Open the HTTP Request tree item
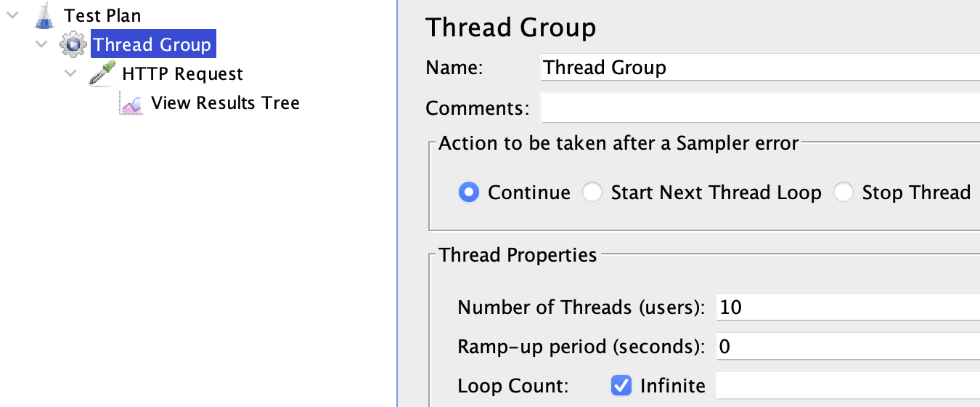Image resolution: width=980 pixels, height=407 pixels. coord(182,74)
